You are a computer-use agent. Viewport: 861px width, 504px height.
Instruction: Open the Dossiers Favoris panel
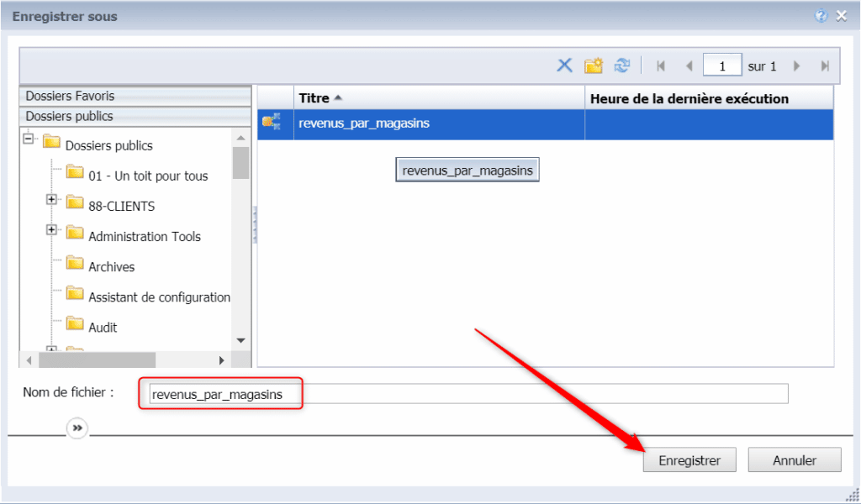(135, 96)
